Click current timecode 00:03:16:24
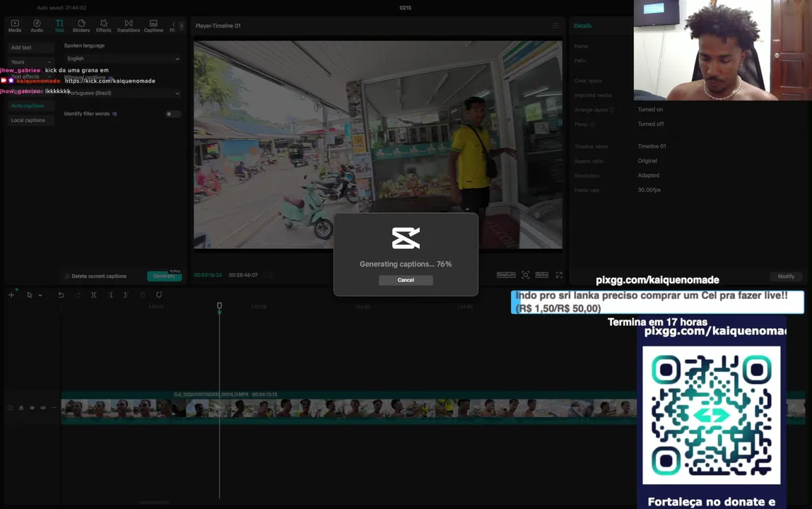 click(x=208, y=275)
